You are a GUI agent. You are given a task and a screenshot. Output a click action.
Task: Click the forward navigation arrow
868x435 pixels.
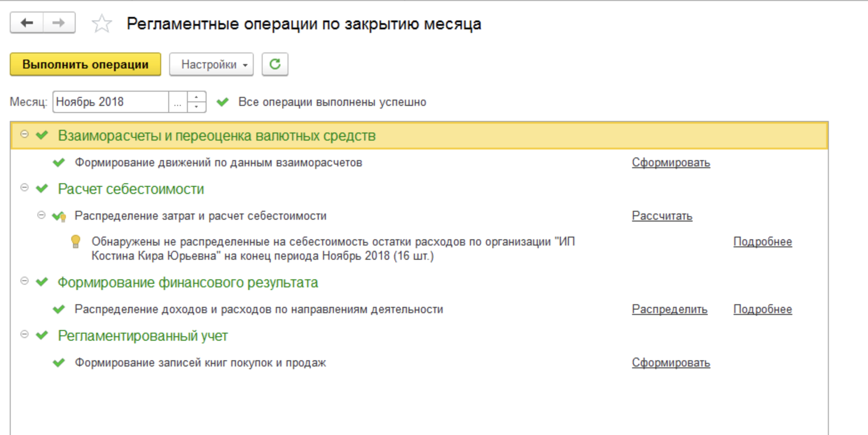59,23
